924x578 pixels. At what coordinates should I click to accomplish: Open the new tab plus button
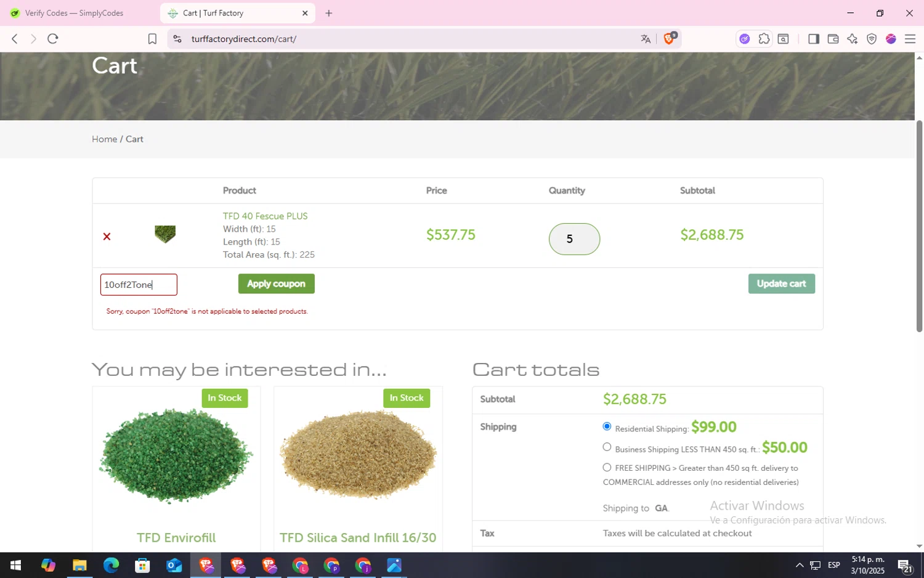pyautogui.click(x=329, y=13)
